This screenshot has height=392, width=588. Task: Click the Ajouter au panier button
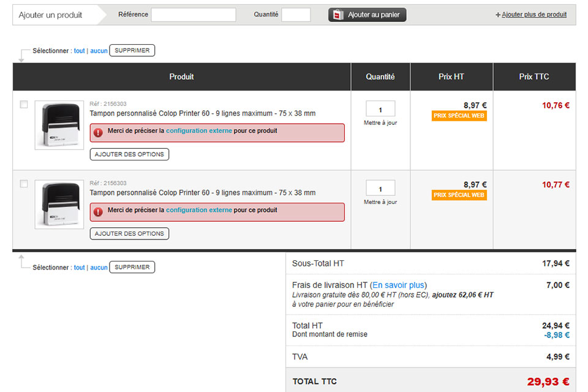367,15
